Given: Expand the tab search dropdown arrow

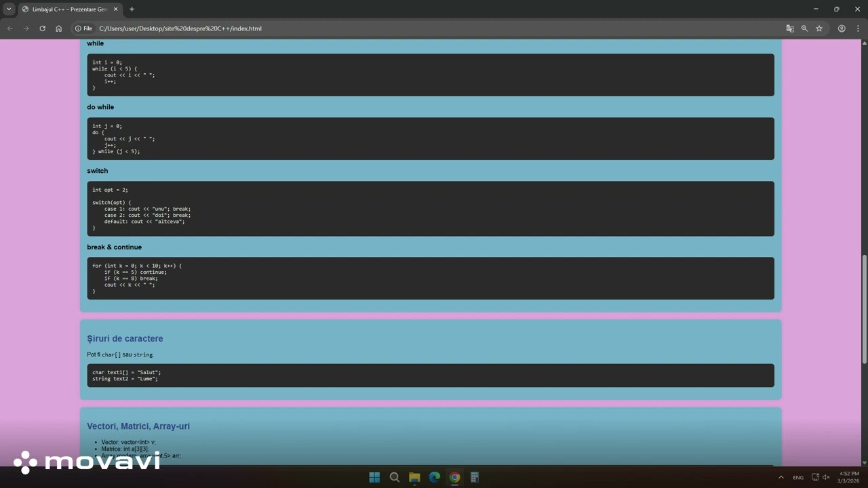Looking at the screenshot, I should [x=9, y=9].
